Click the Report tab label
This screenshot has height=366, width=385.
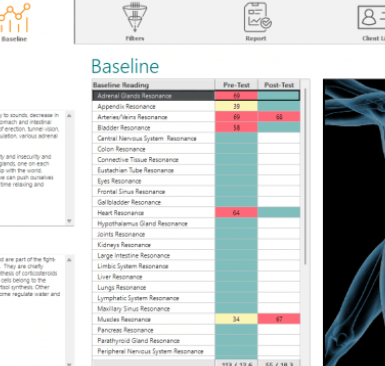(x=256, y=39)
